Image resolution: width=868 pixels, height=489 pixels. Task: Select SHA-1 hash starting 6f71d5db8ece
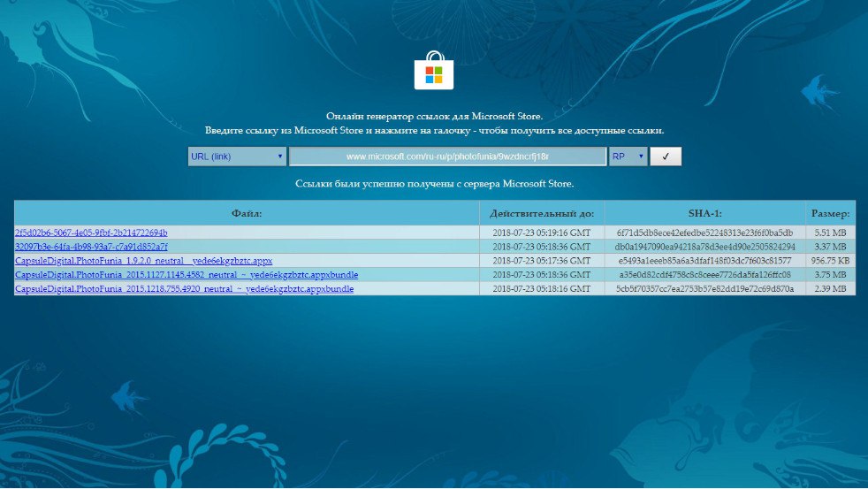pos(704,233)
